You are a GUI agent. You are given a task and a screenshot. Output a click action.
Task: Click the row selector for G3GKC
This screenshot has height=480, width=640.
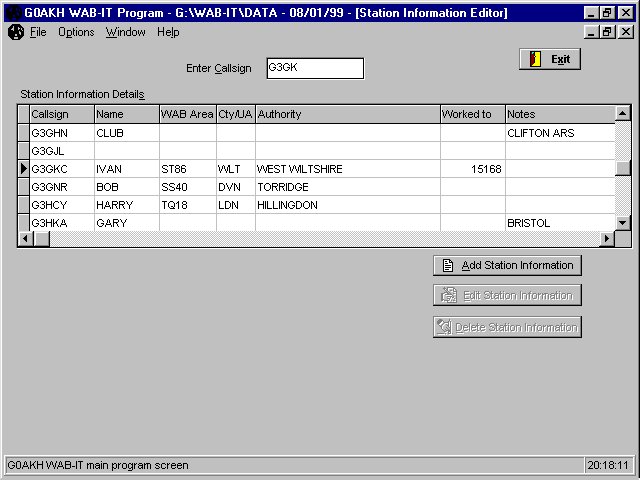(24, 169)
